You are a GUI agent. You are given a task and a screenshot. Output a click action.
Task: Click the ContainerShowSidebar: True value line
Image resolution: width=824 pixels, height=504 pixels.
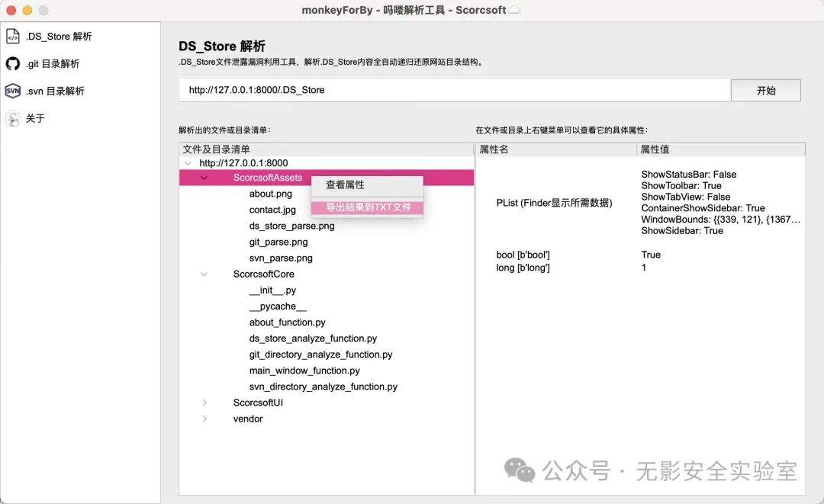click(703, 208)
